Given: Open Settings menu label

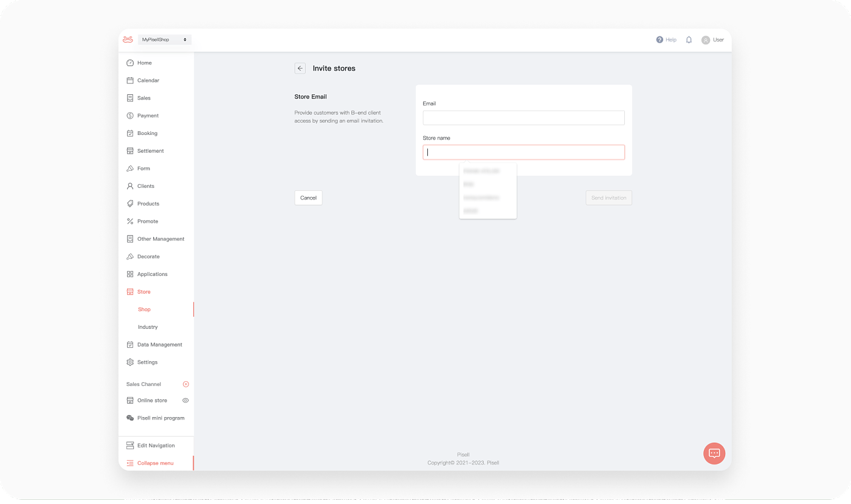Looking at the screenshot, I should click(147, 362).
